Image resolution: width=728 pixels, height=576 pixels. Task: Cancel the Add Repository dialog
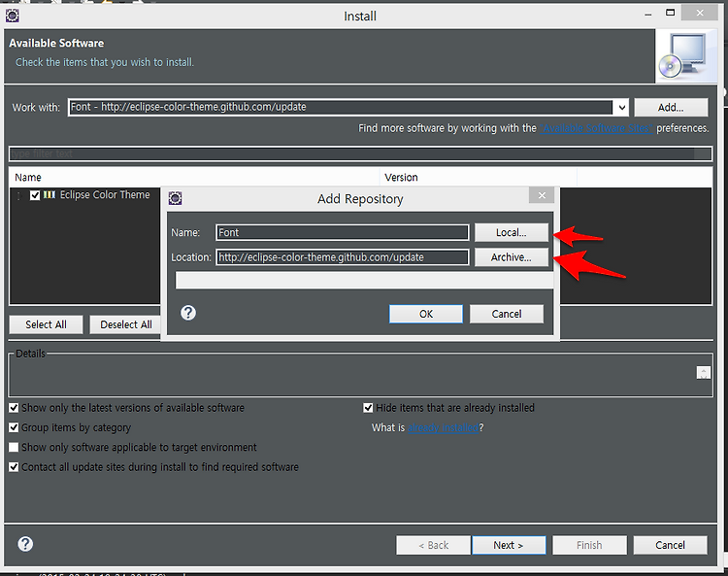[507, 314]
